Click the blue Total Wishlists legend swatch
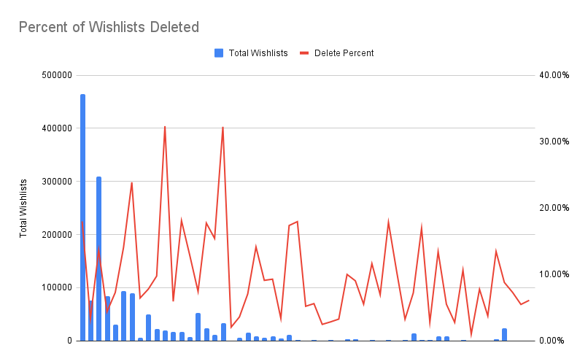This screenshot has width=588, height=364. click(219, 53)
